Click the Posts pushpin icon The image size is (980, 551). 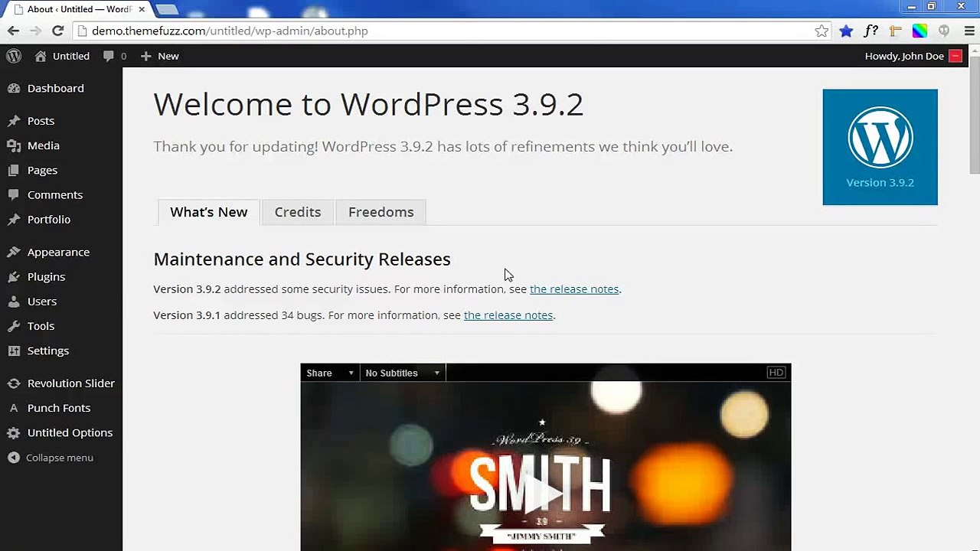pyautogui.click(x=14, y=121)
